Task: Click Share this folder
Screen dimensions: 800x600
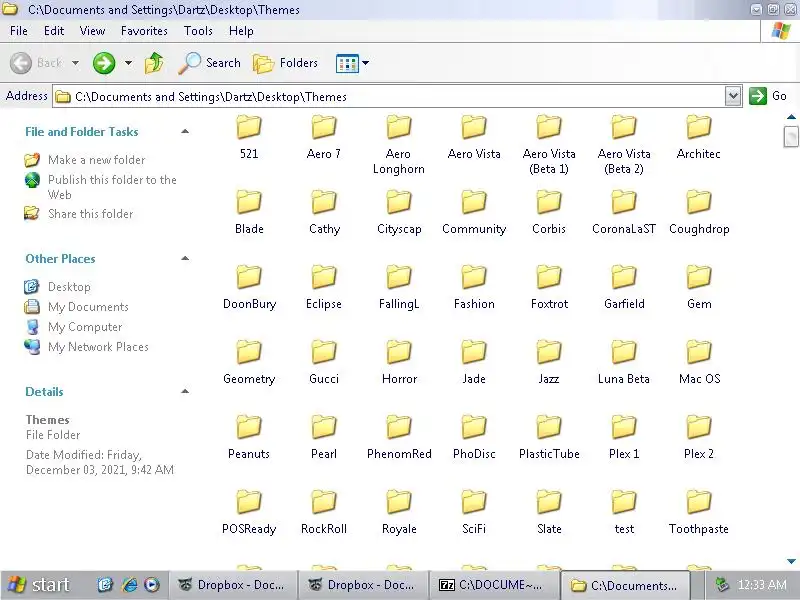Action: click(x=79, y=213)
